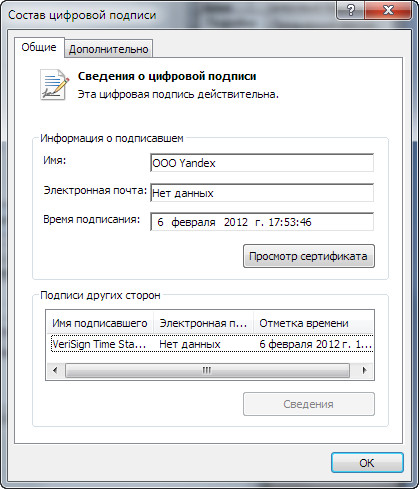Click the horizontal scrollbar thumb
Viewport: 419px width, 489px height.
click(x=207, y=370)
